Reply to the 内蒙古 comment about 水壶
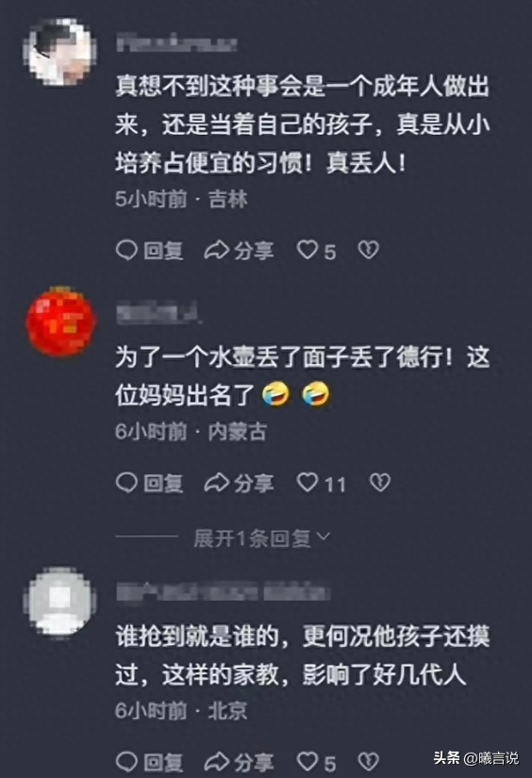 click(x=149, y=483)
